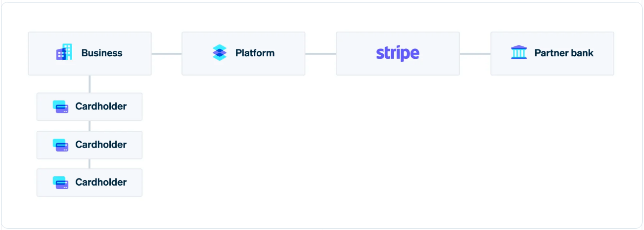Click the Stripe logo

[398, 53]
